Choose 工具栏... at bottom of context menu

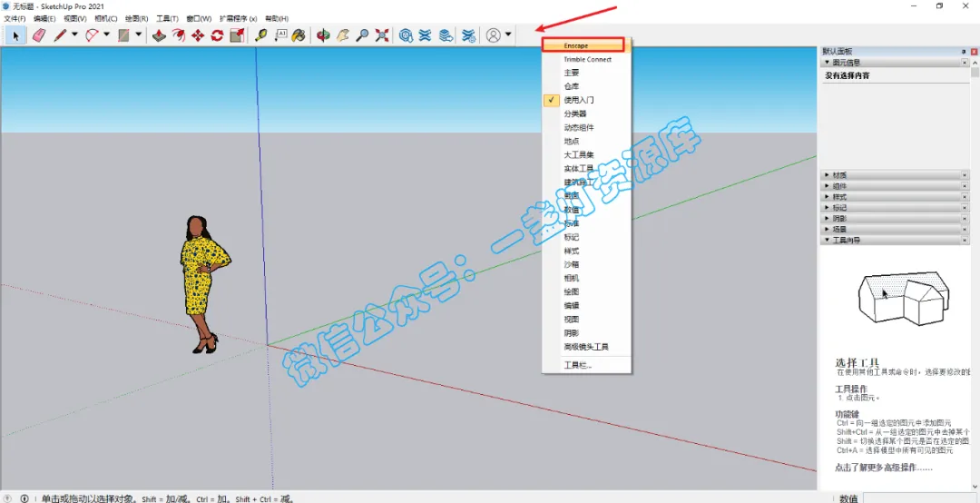pyautogui.click(x=587, y=365)
